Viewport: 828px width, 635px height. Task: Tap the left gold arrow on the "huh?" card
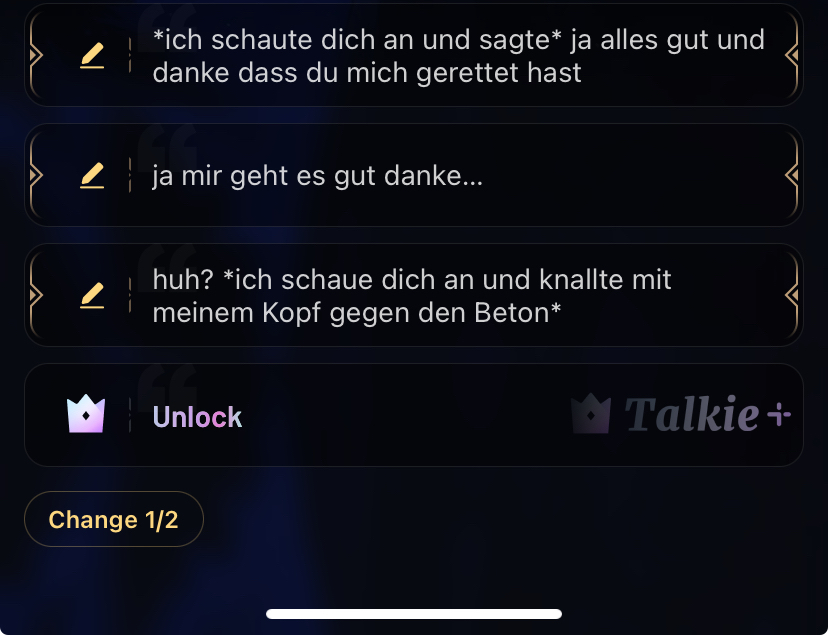35,295
